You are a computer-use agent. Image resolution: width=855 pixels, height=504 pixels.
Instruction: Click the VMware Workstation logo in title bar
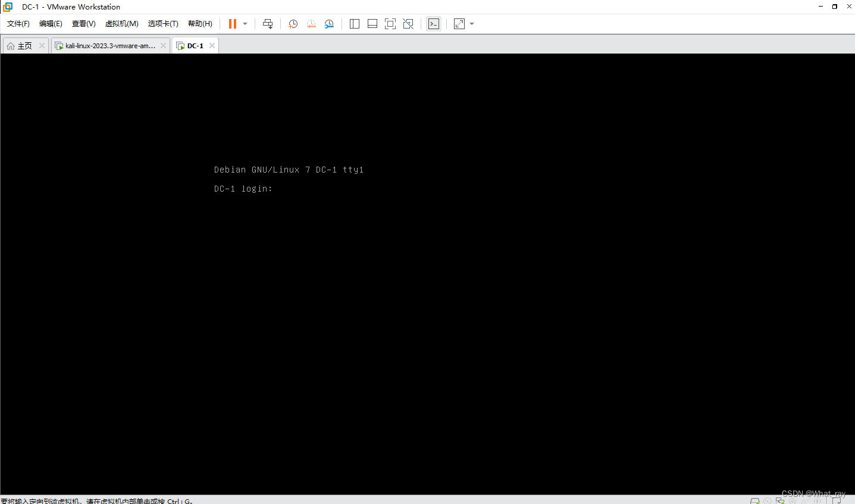[x=8, y=7]
